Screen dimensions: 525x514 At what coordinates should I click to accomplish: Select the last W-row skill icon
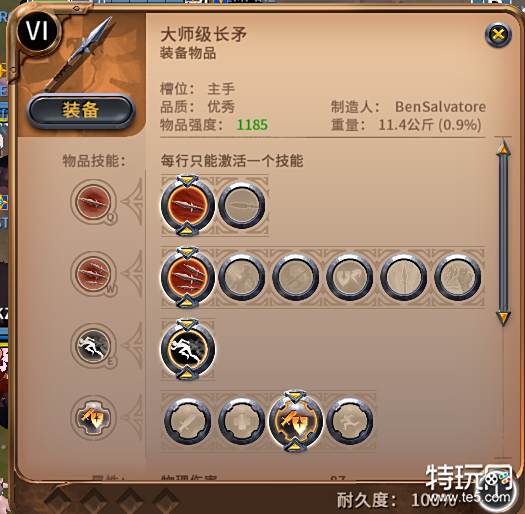(457, 277)
